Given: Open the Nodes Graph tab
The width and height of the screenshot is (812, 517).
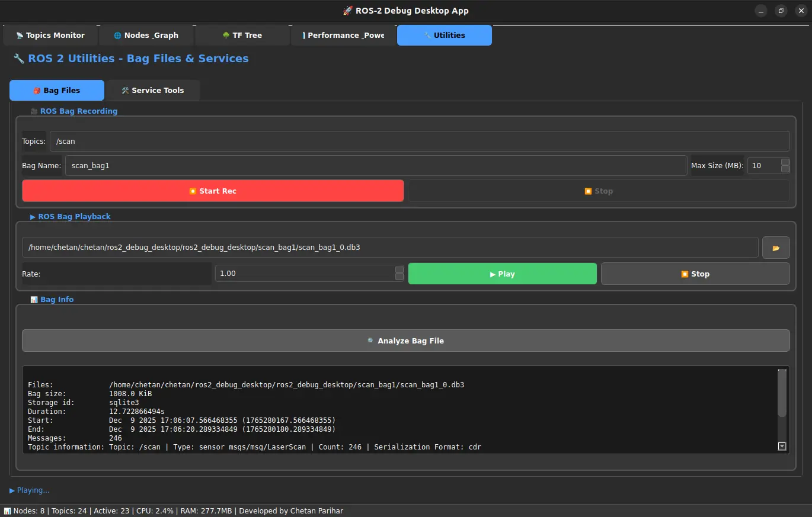Looking at the screenshot, I should tap(146, 35).
